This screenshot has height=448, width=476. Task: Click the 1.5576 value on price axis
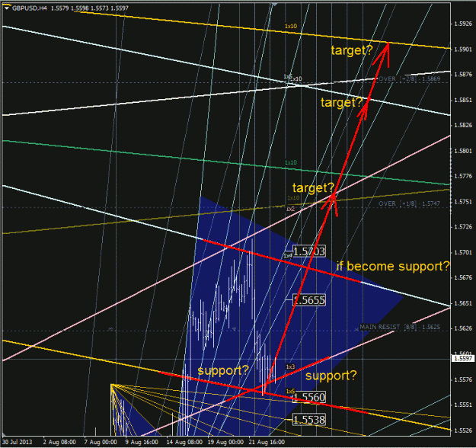(x=463, y=379)
